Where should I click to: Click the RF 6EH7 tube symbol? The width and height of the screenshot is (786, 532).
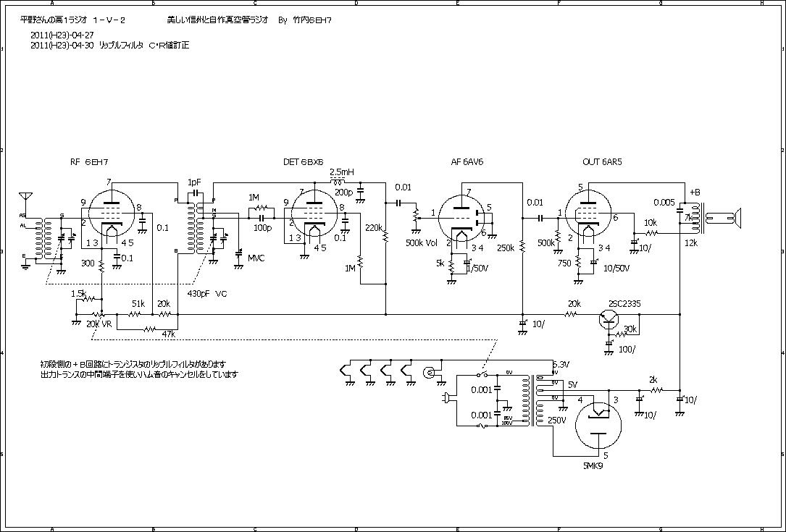[x=110, y=212]
